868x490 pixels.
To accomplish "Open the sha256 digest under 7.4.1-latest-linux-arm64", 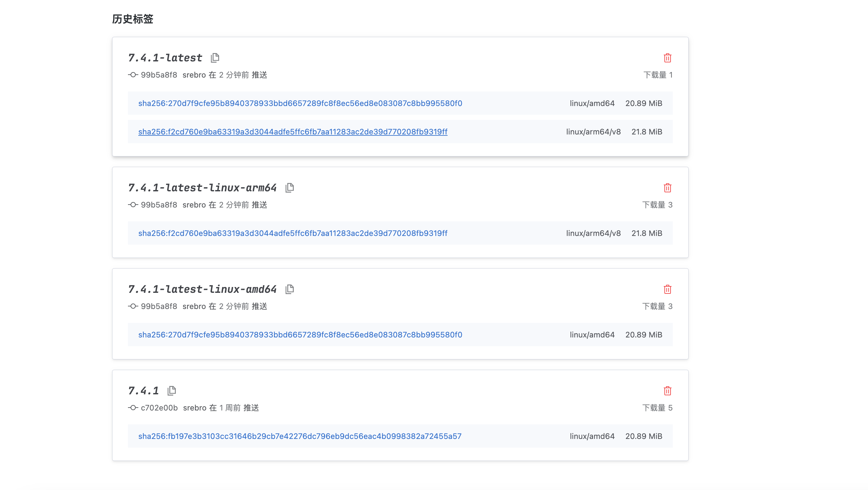I will pyautogui.click(x=292, y=233).
